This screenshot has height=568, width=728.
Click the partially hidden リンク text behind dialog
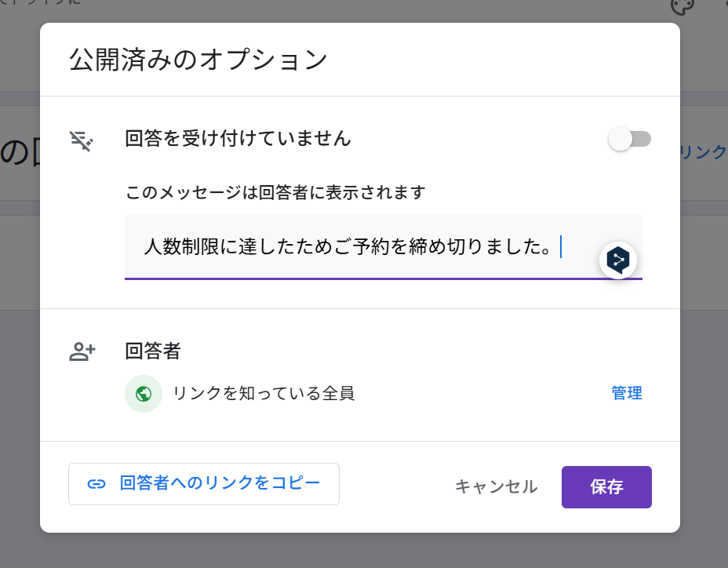point(704,152)
